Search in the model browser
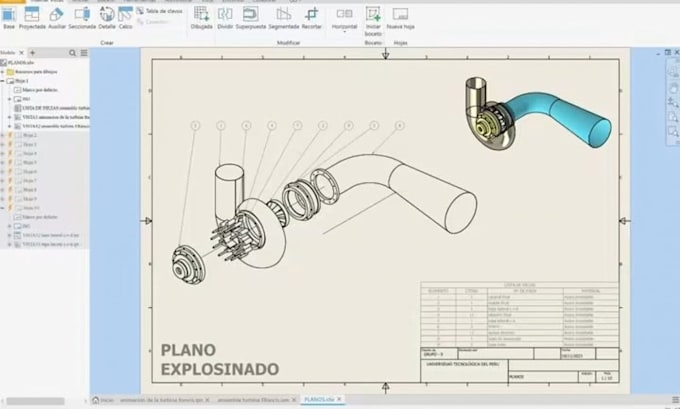 (72, 53)
